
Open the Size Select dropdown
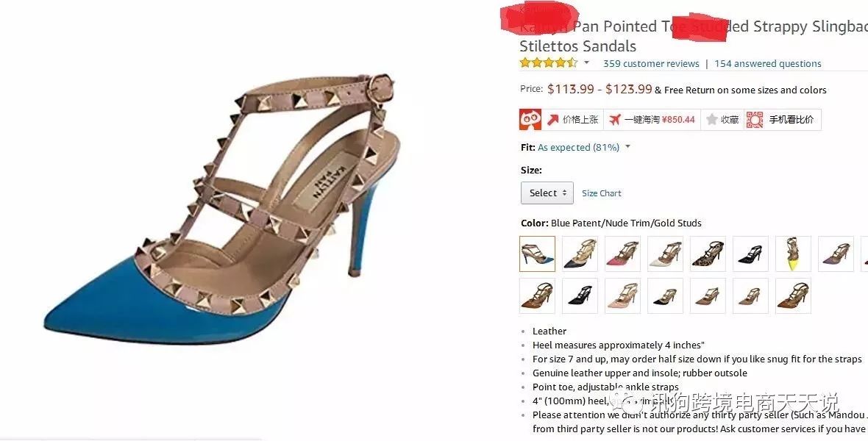coord(547,193)
